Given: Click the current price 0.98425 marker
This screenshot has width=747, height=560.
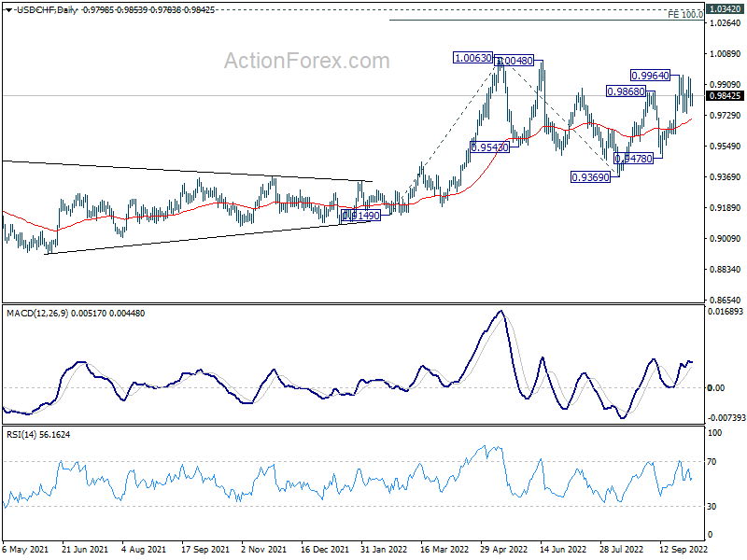Looking at the screenshot, I should click(x=726, y=96).
